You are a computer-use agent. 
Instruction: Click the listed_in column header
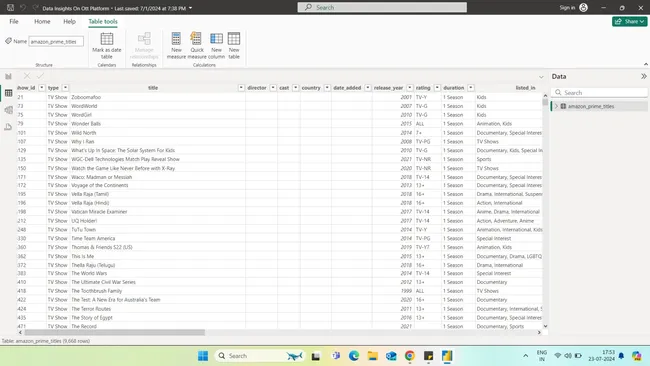(525, 87)
